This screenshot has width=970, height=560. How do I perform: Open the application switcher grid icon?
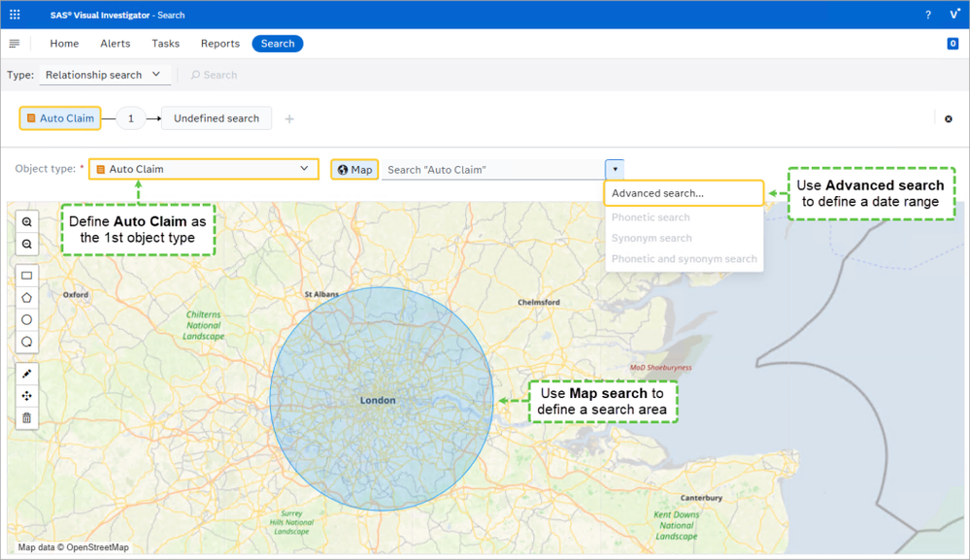point(15,15)
